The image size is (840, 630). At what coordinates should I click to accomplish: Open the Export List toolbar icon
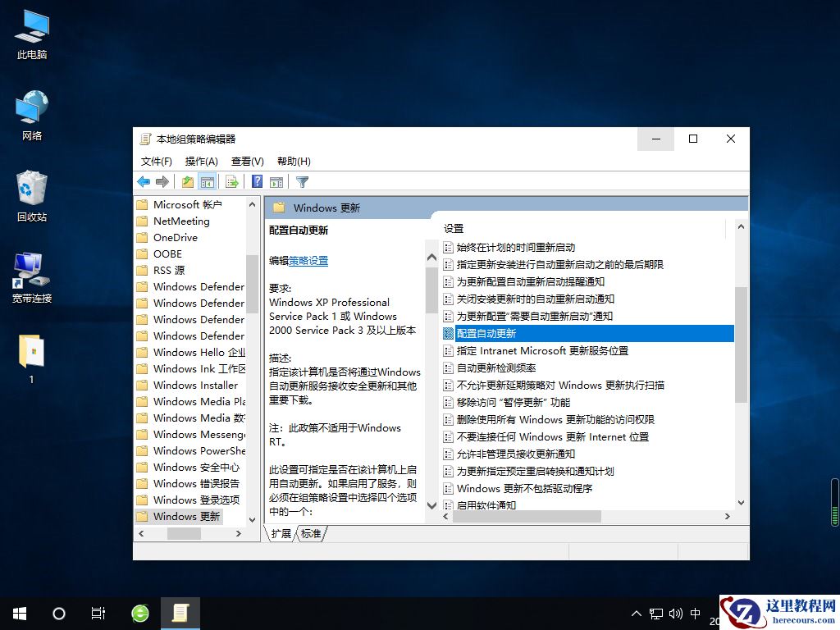point(231,181)
